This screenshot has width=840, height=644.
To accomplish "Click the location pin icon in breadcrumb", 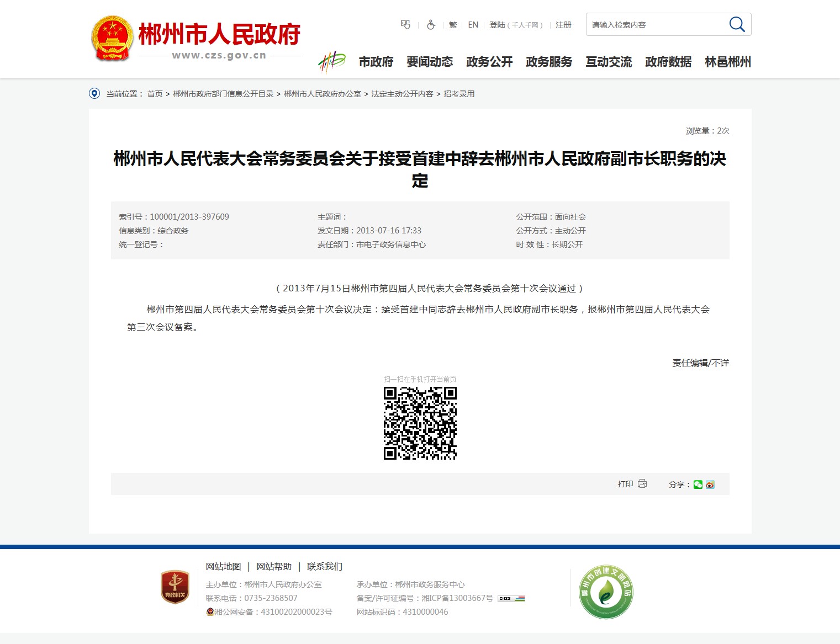I will tap(94, 94).
